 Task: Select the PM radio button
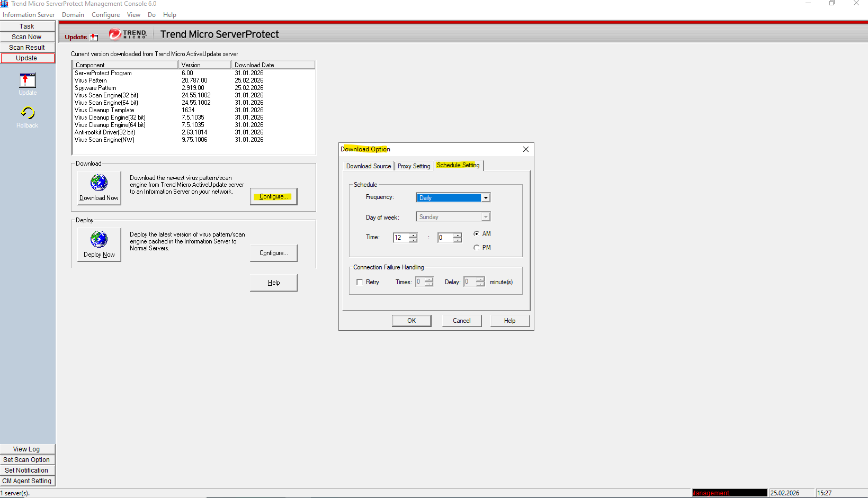coord(477,248)
